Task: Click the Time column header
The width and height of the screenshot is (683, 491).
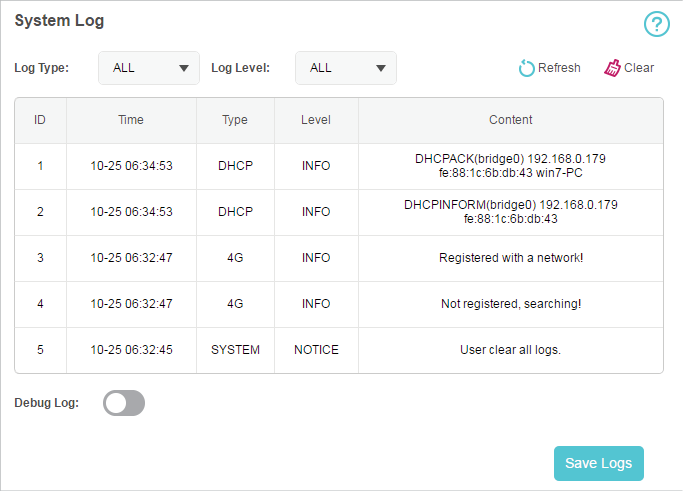Action: click(131, 120)
